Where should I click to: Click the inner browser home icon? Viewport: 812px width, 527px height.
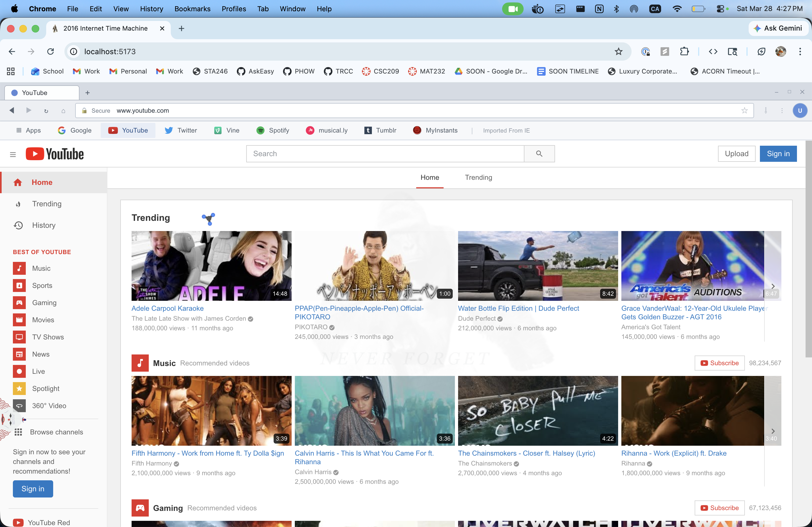[63, 111]
